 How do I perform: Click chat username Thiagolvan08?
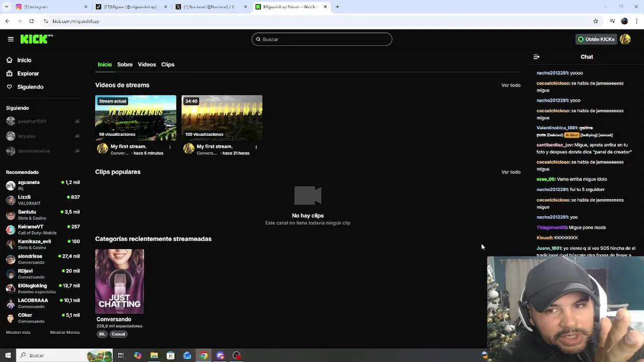point(551,227)
